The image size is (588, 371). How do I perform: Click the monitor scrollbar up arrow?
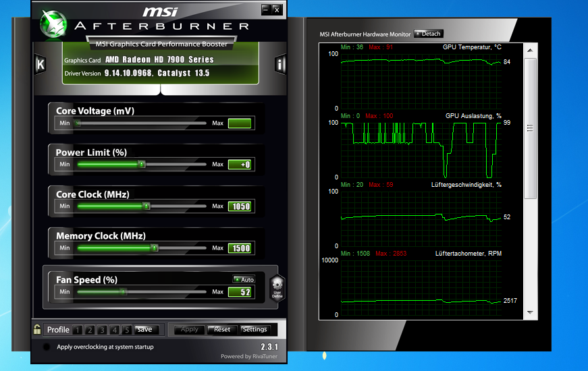coord(530,50)
